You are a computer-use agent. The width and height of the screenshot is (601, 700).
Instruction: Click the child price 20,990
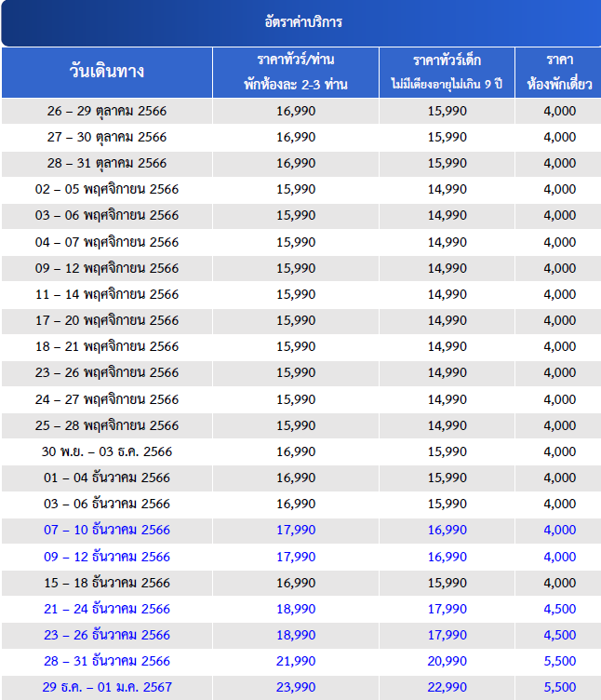tap(447, 661)
